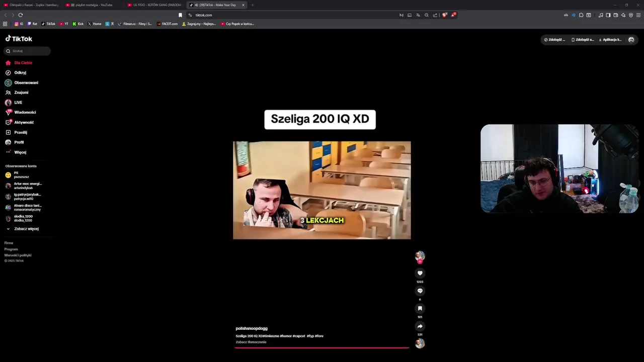This screenshot has height=362, width=644.
Task: Switch to the Chłopaki z Raszei tab
Action: coord(31,5)
